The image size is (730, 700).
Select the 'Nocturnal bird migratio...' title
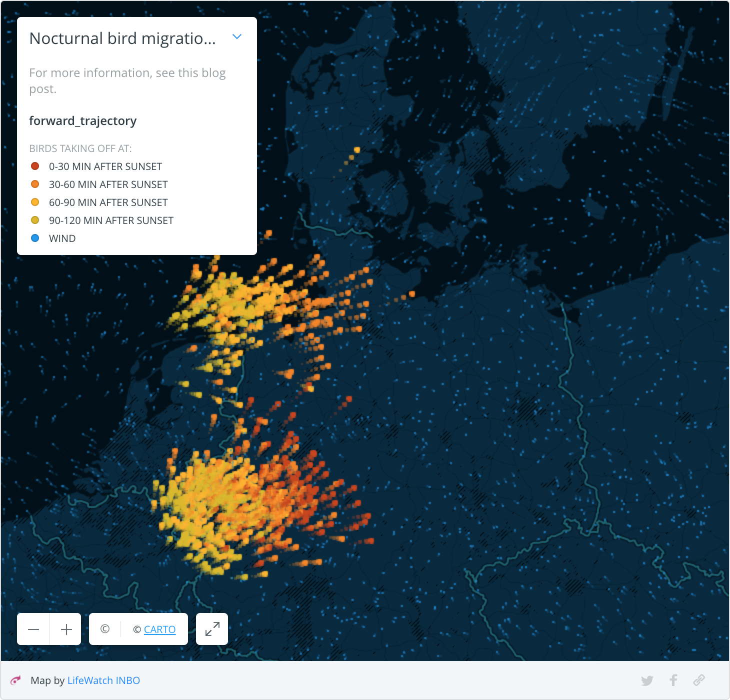click(x=122, y=38)
